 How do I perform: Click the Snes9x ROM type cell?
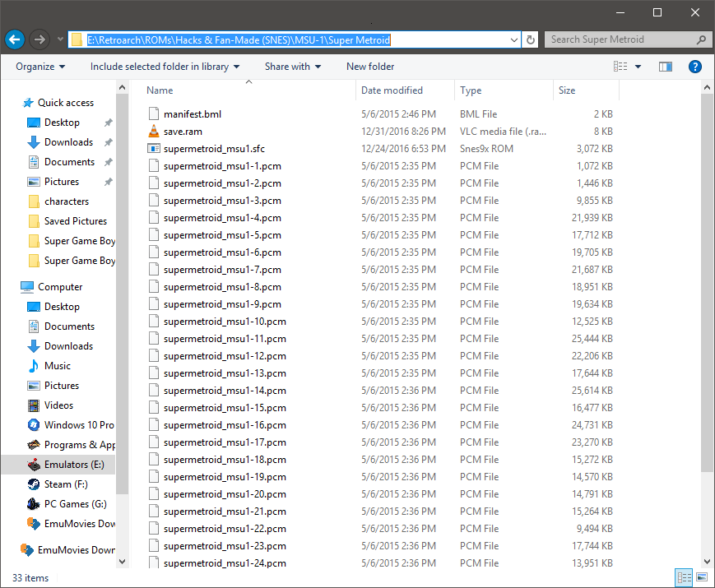(x=486, y=149)
